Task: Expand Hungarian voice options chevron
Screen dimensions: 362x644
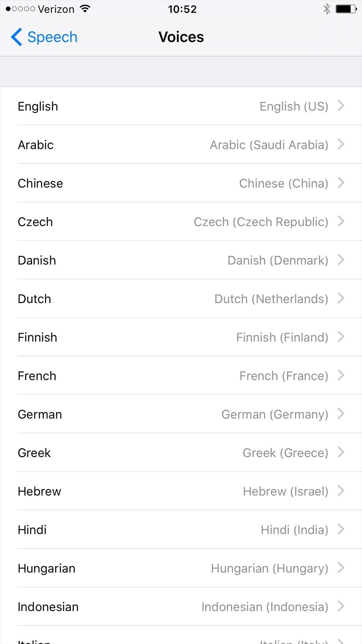Action: (341, 568)
